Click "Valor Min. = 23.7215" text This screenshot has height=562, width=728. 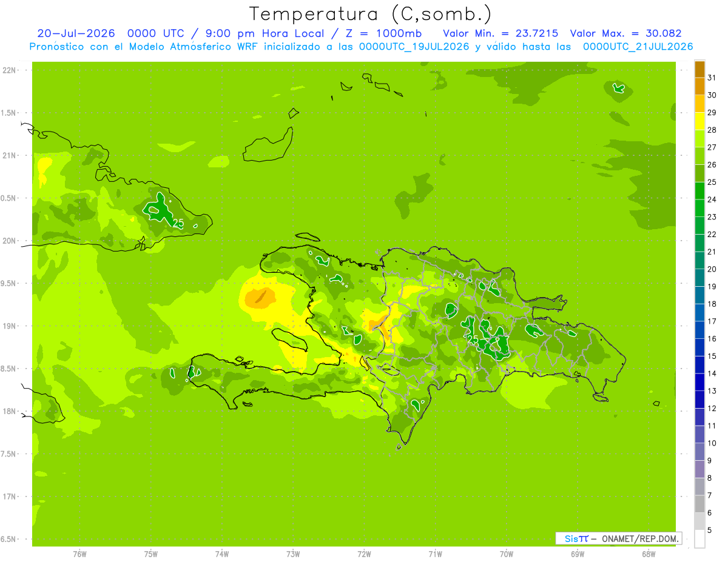(500, 33)
